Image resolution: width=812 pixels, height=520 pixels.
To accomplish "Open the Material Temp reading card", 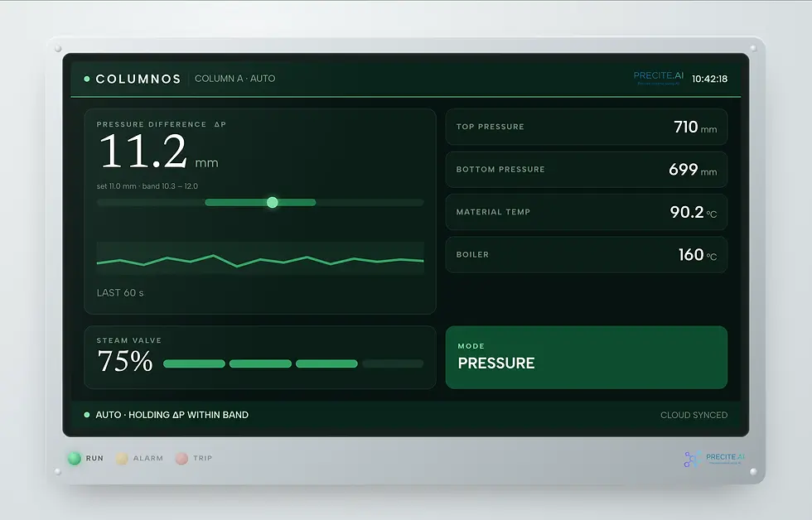I will pos(587,212).
